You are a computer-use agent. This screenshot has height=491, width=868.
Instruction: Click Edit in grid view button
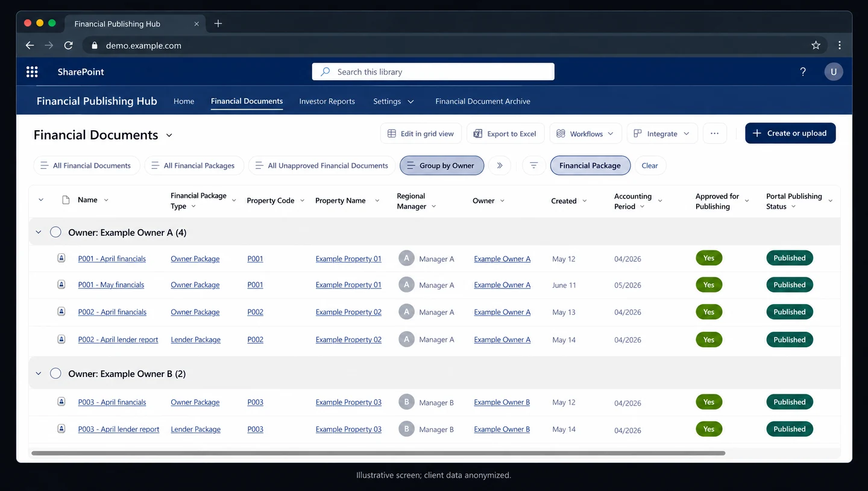click(x=421, y=133)
